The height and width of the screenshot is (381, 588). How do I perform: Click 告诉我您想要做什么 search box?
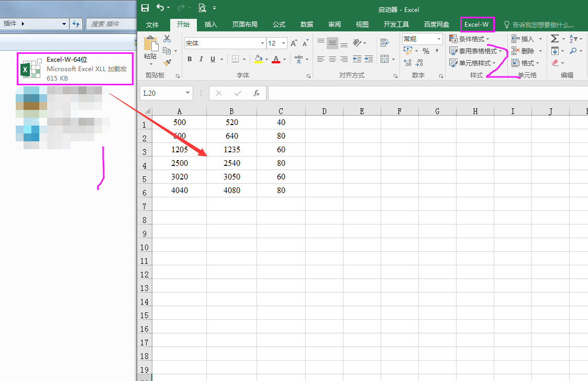click(x=539, y=25)
